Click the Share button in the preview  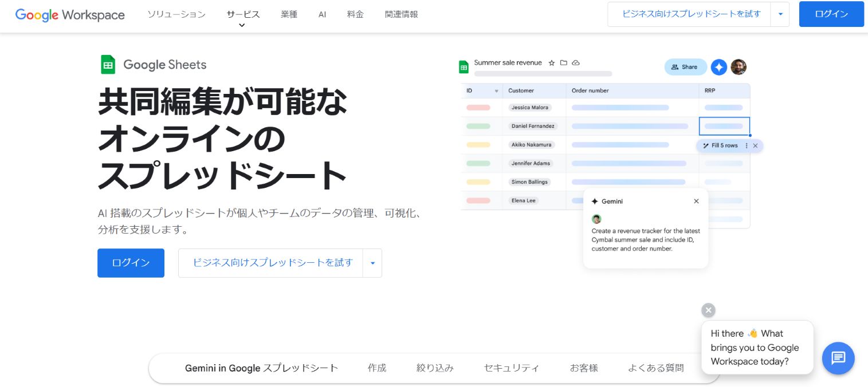click(685, 67)
